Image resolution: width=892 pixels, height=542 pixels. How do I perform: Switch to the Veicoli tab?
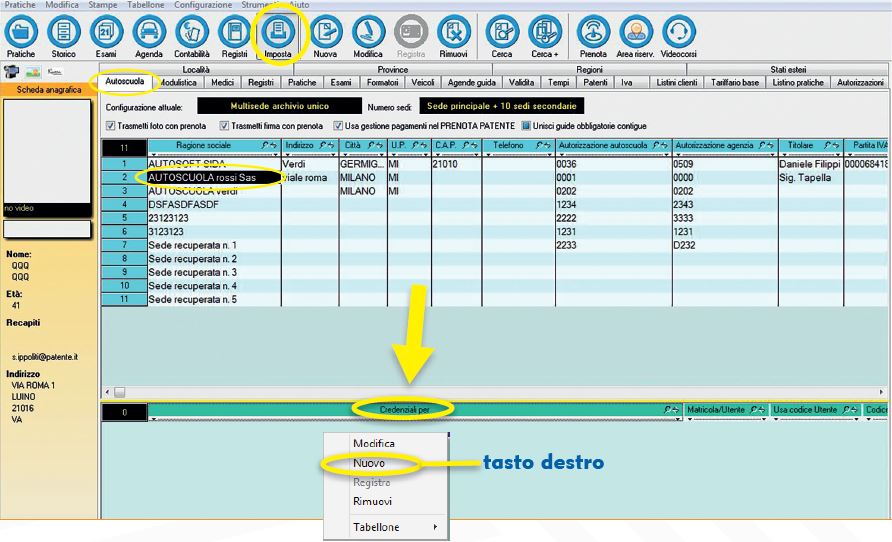(x=422, y=83)
